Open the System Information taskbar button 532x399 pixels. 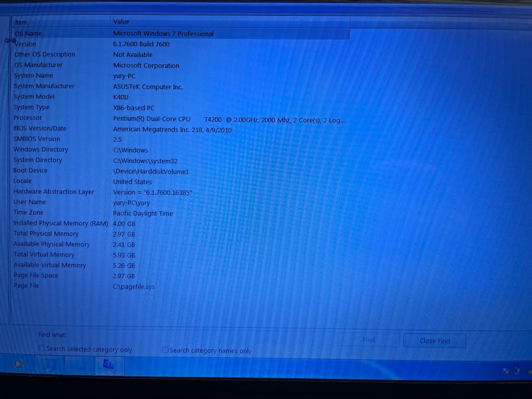109,365
